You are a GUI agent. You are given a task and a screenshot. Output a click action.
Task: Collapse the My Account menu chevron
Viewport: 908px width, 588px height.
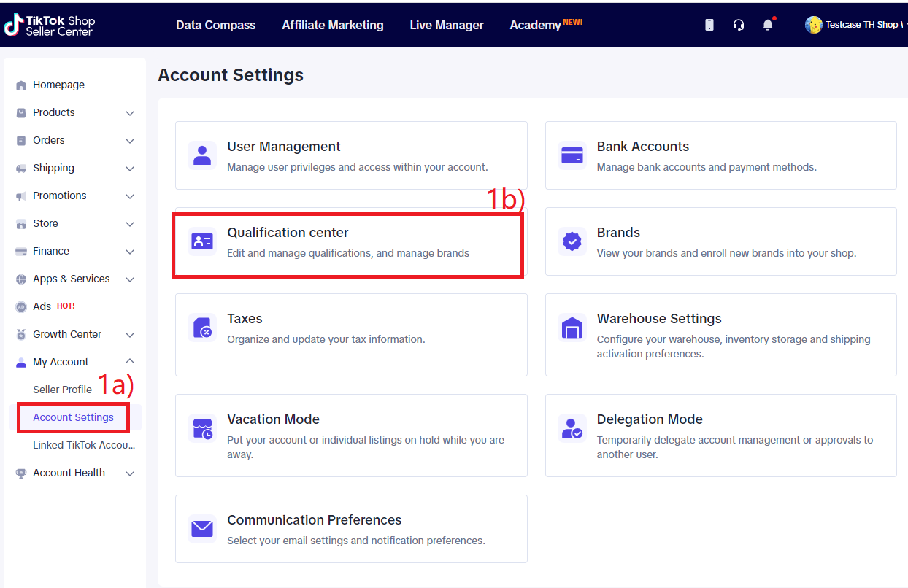click(130, 361)
